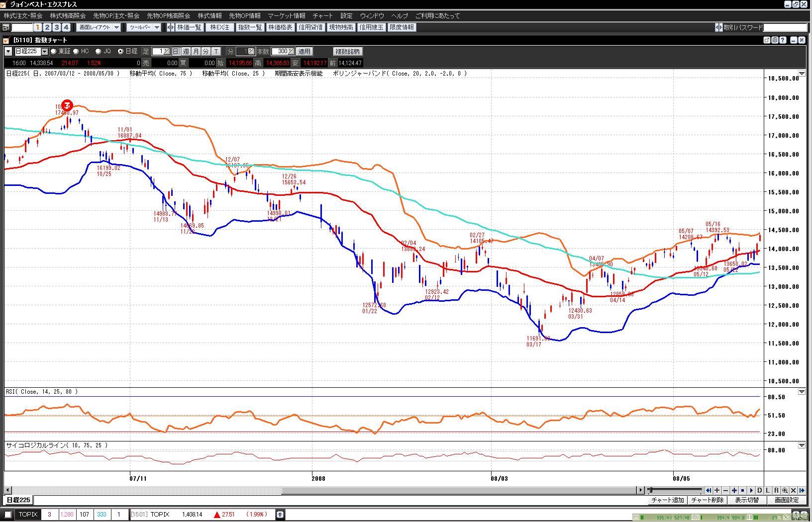Viewport: 812px width, 522px height.
Task: Jump to chart start with left-end arrow icon
Action: [x=709, y=490]
